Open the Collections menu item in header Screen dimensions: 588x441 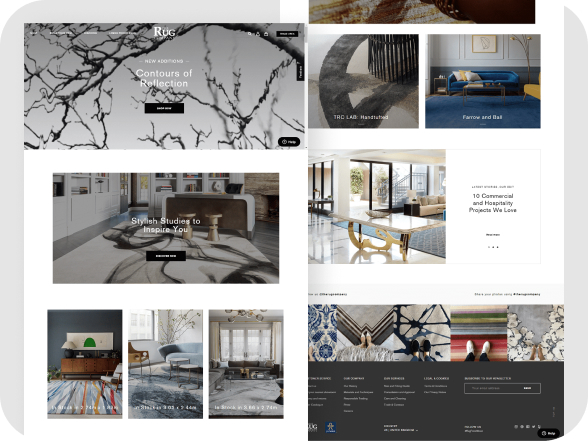tap(90, 33)
